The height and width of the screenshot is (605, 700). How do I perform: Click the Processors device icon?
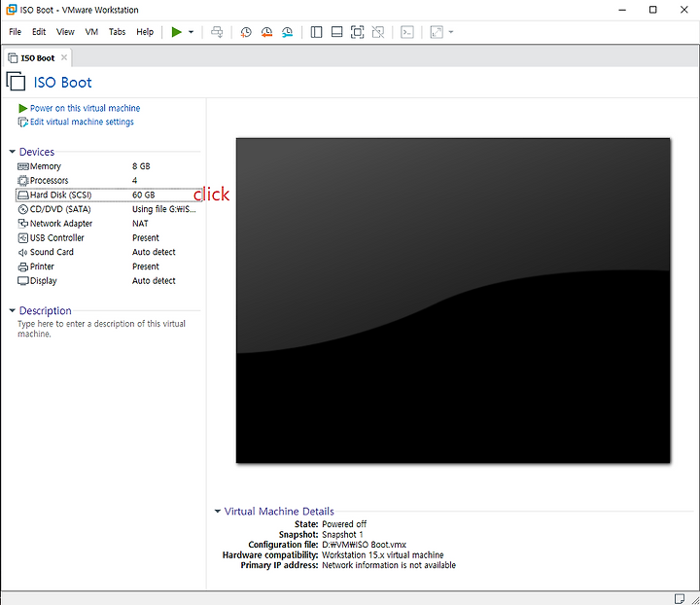[x=23, y=180]
